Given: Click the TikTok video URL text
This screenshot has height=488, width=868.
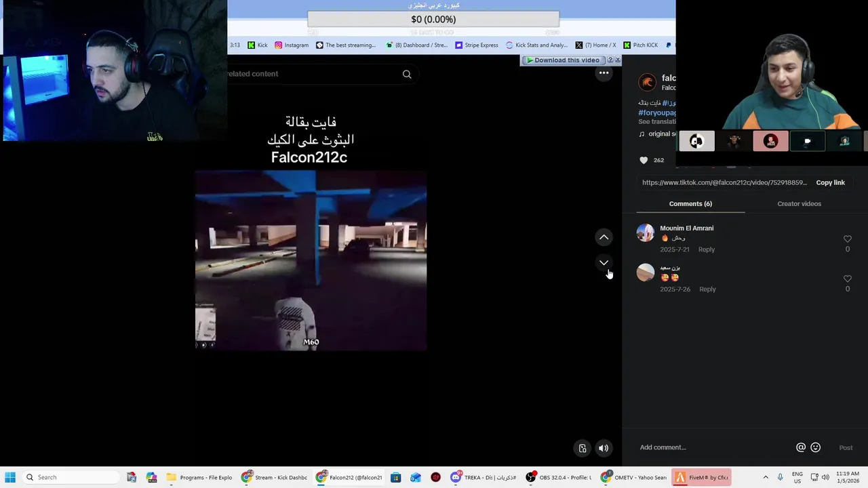Looking at the screenshot, I should tap(724, 182).
